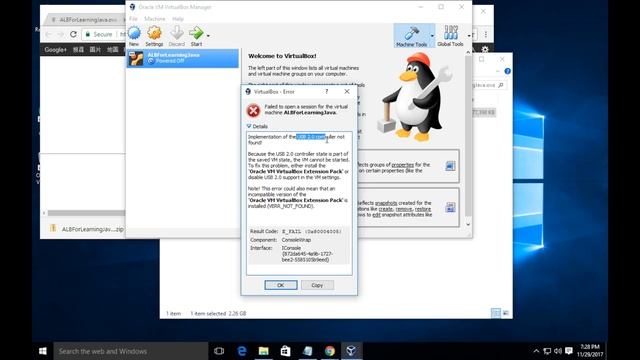Launch Microsoft Edge from taskbar
The image size is (640, 360).
coord(242,351)
